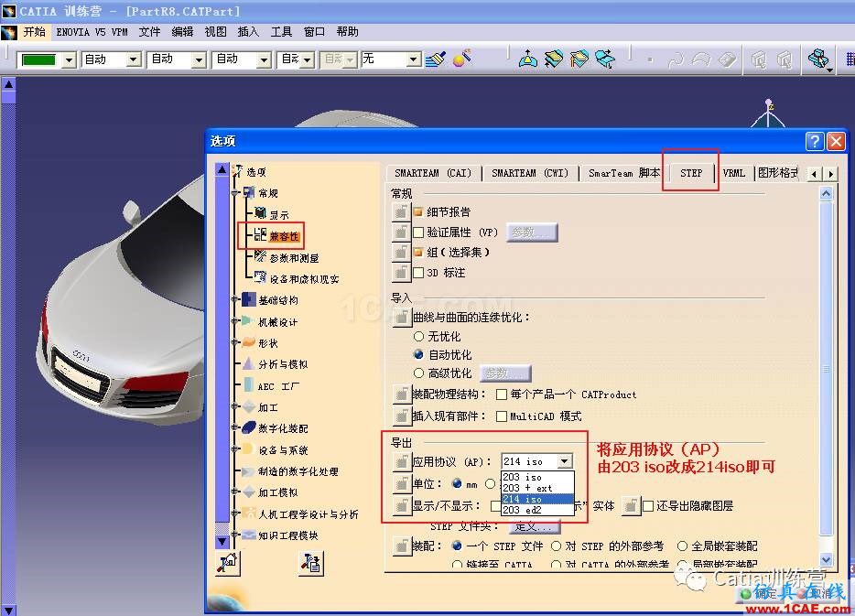Open the ENOVIA V5 VPM menu

92,32
